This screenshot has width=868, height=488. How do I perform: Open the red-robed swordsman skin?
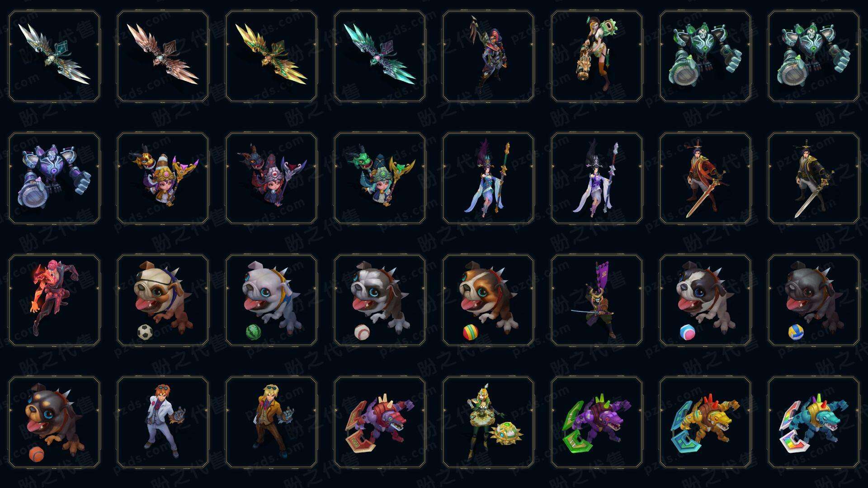(705, 178)
